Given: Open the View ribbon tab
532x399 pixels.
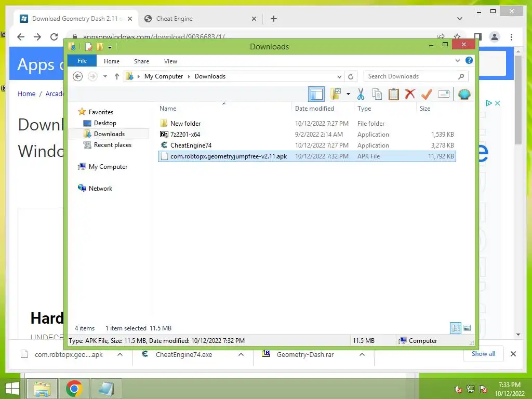Looking at the screenshot, I should (170, 61).
